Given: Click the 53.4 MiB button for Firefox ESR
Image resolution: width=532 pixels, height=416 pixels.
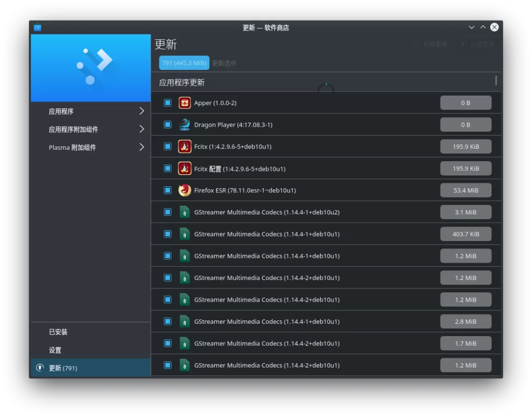Looking at the screenshot, I should click(466, 190).
